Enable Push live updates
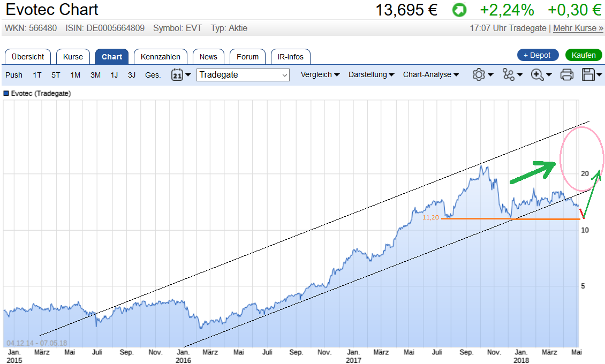This screenshot has height=364, width=605. click(14, 75)
